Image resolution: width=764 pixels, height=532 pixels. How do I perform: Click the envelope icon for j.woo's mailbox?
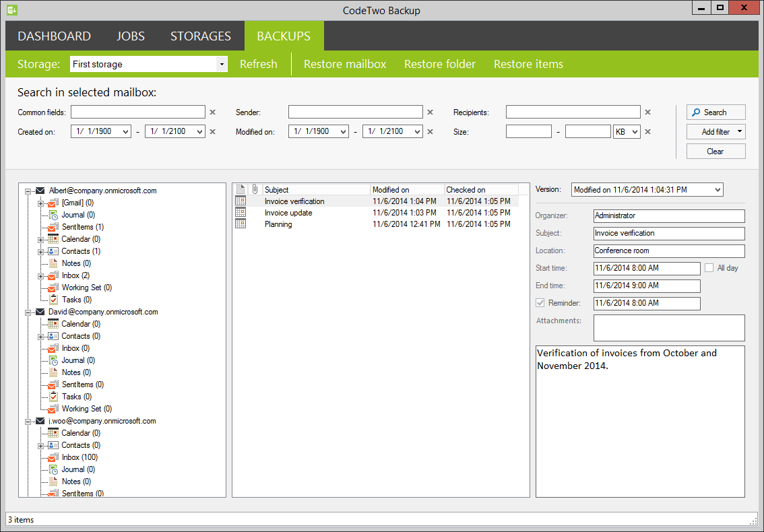(x=40, y=421)
